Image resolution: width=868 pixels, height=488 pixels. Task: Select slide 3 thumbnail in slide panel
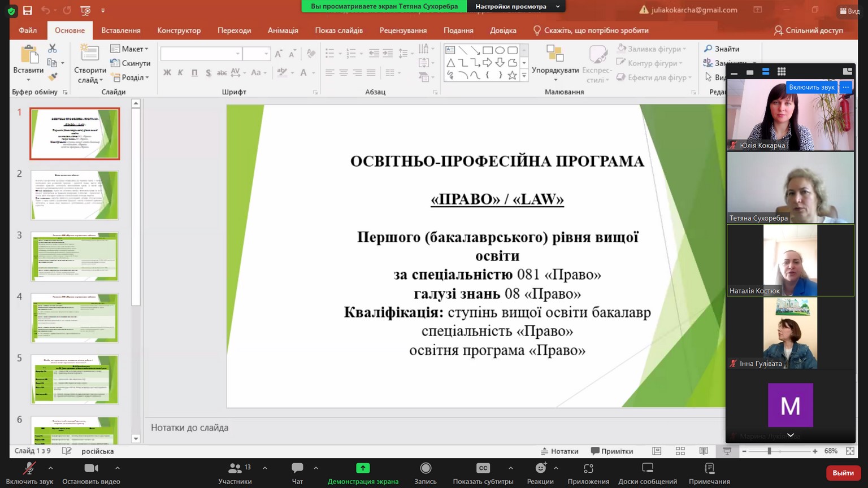click(x=75, y=256)
